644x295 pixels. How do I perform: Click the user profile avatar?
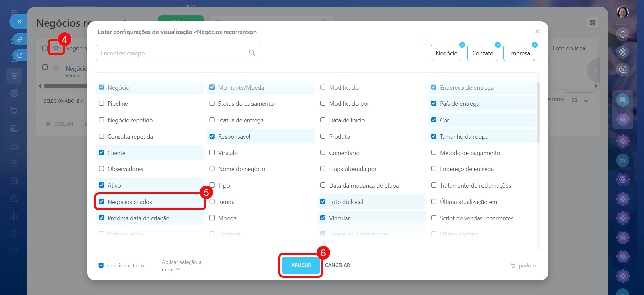coord(622,13)
